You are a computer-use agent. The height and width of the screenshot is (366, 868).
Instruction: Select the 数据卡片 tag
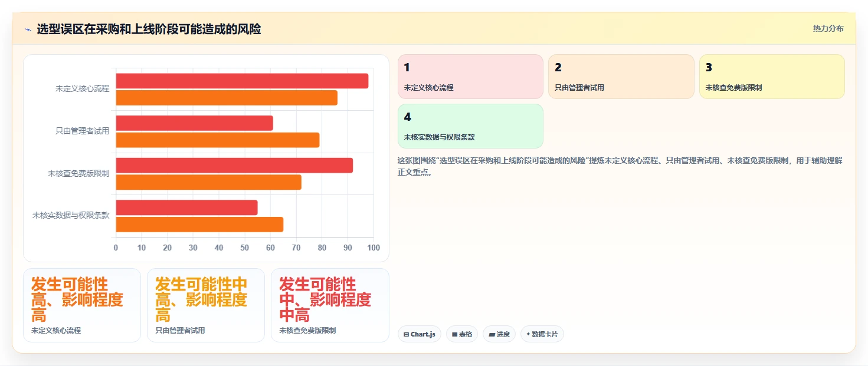click(542, 334)
